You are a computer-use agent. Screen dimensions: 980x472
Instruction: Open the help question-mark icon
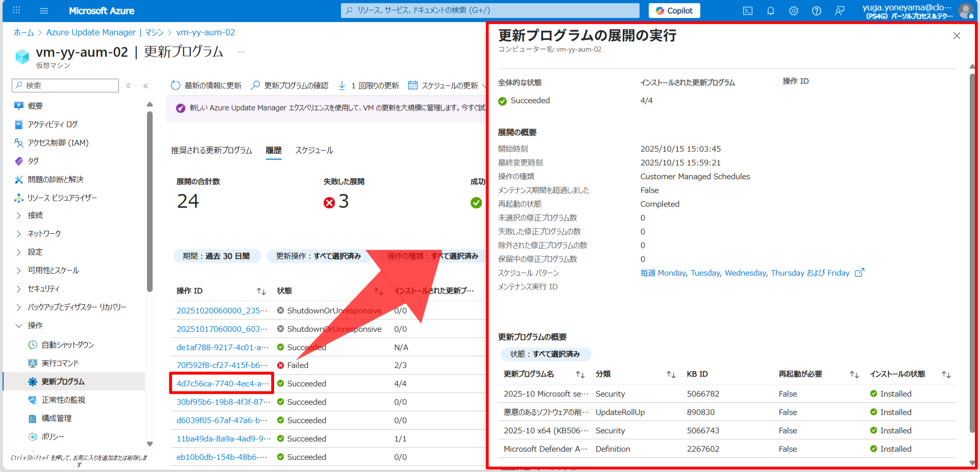(x=816, y=11)
